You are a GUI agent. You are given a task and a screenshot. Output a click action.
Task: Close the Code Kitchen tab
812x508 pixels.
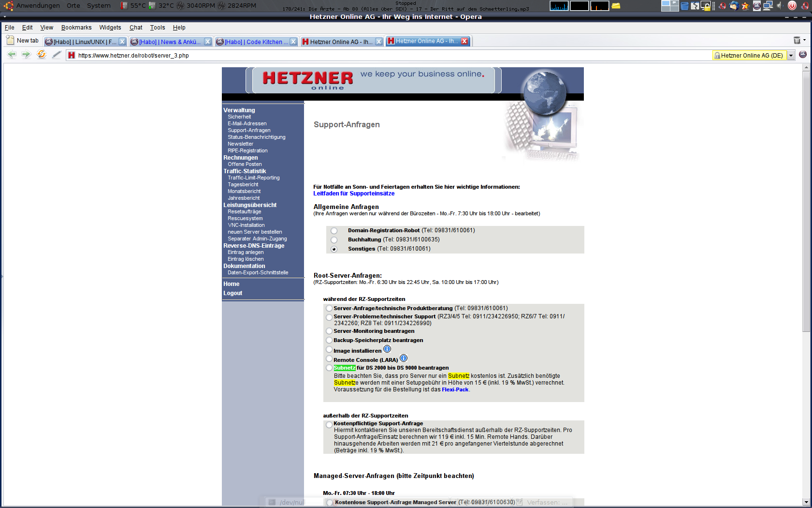click(293, 42)
